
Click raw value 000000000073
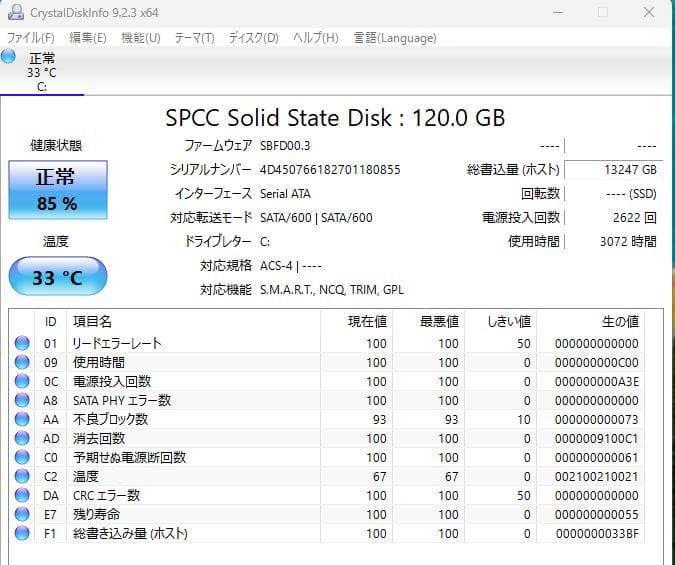(597, 419)
